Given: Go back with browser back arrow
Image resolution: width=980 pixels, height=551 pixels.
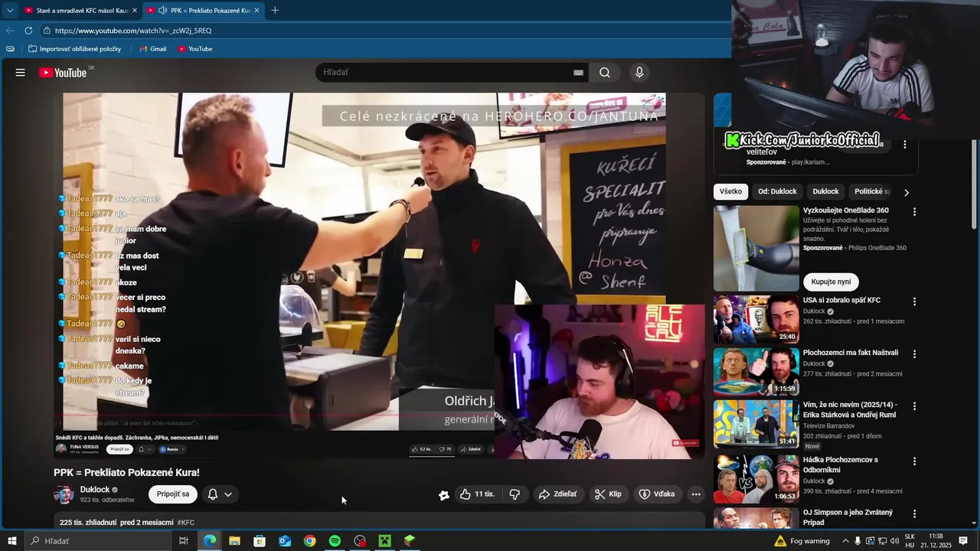Looking at the screenshot, I should [x=10, y=31].
